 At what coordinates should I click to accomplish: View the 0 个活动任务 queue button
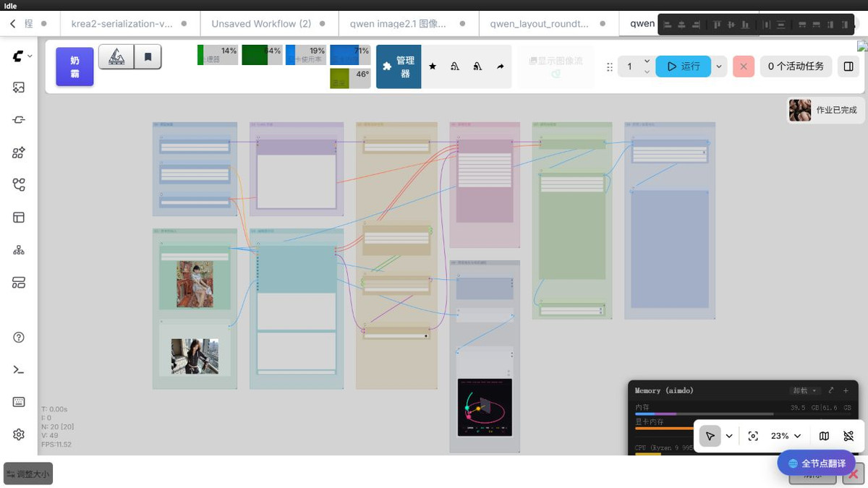tap(796, 67)
